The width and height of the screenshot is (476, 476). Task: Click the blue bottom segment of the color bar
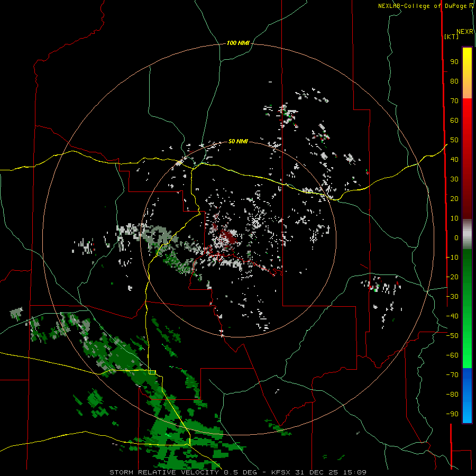467,396
